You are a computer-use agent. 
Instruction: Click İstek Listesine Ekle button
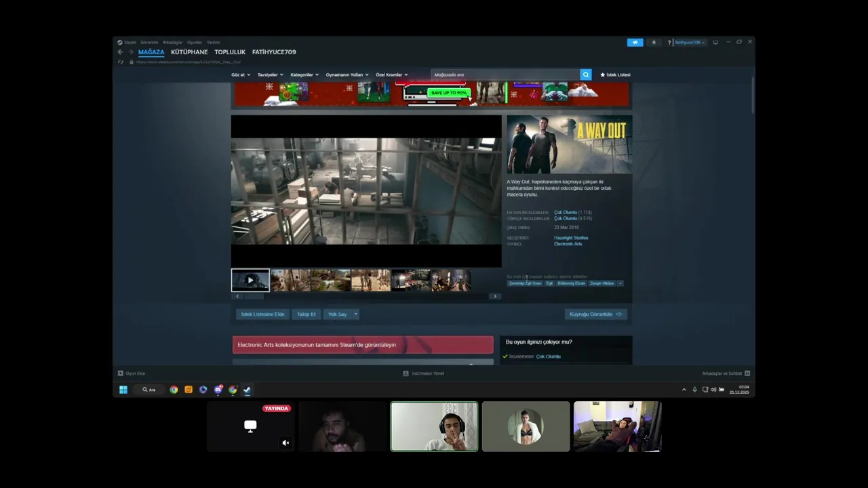(x=263, y=314)
